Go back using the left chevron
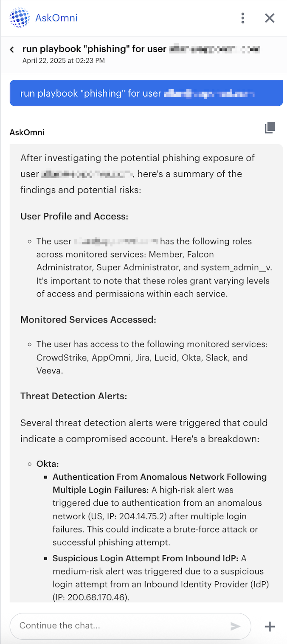This screenshot has height=644, width=287. pos(12,50)
